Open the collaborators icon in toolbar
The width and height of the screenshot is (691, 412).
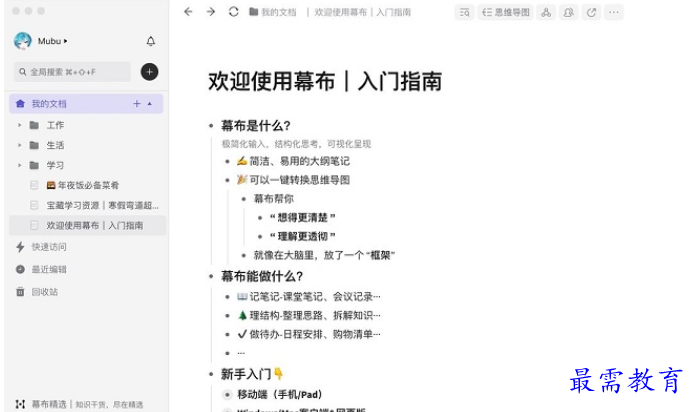pos(568,12)
